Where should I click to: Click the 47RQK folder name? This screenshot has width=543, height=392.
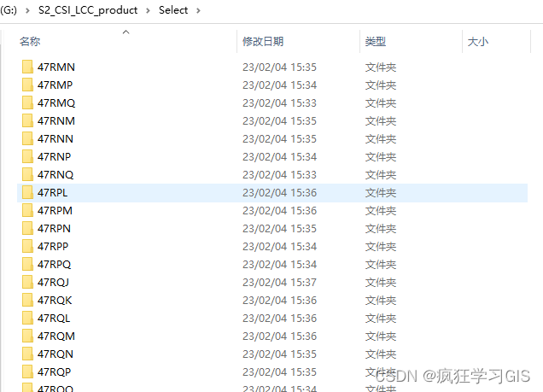[55, 301]
